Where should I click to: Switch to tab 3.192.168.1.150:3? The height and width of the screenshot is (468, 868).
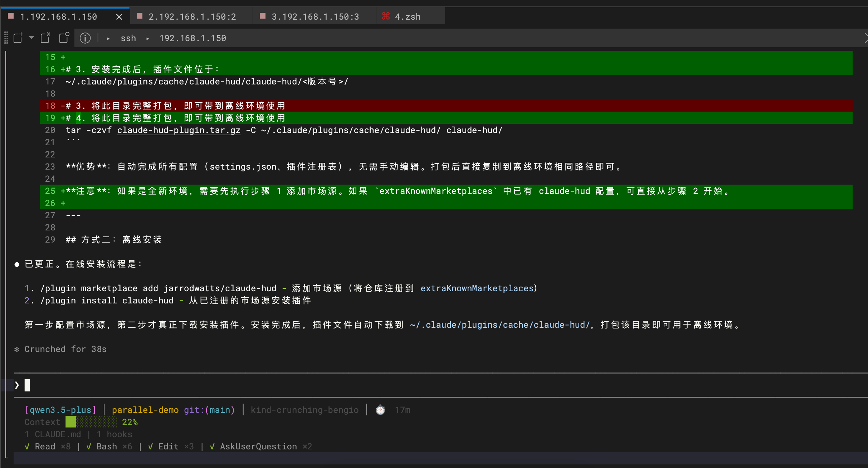click(315, 17)
